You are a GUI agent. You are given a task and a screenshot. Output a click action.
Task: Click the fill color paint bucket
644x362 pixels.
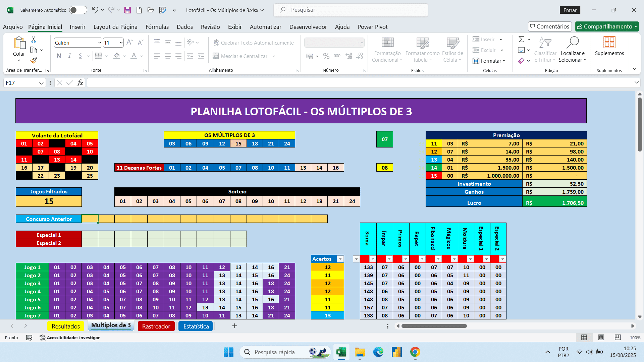pyautogui.click(x=117, y=56)
